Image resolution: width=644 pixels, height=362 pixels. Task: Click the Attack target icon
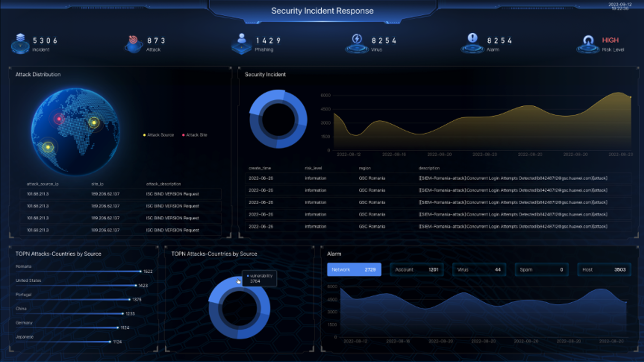(134, 43)
